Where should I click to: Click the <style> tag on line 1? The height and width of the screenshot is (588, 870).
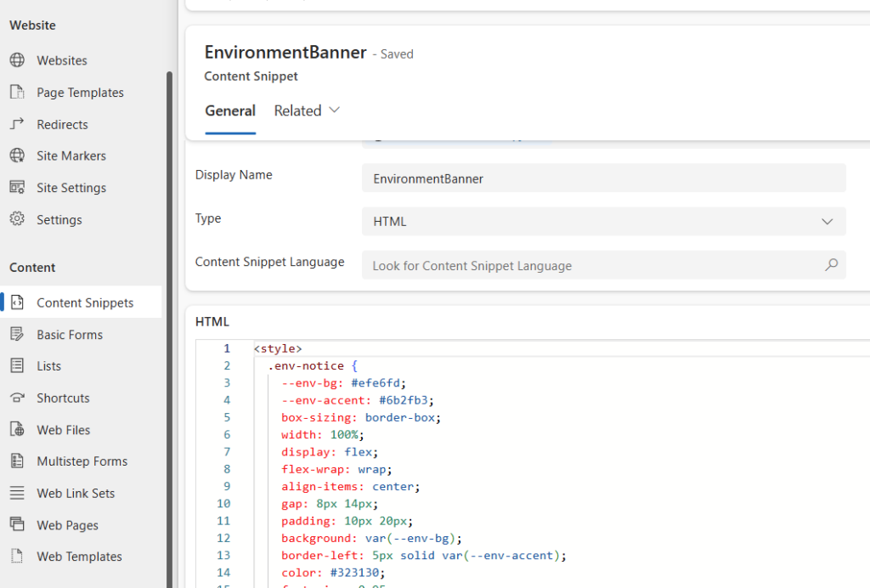click(278, 348)
